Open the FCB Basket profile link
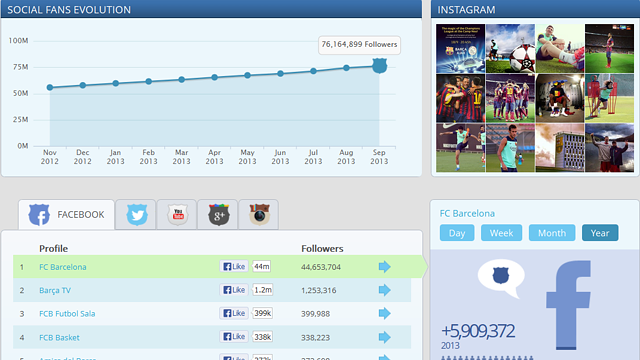Viewport: 640px width, 360px height. pyautogui.click(x=59, y=338)
